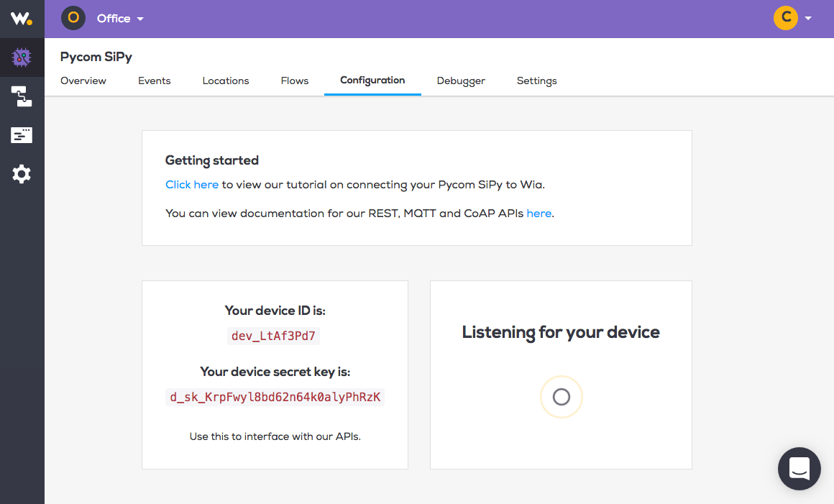Open the Office space selector label
This screenshot has height=504, width=834.
(x=114, y=19)
